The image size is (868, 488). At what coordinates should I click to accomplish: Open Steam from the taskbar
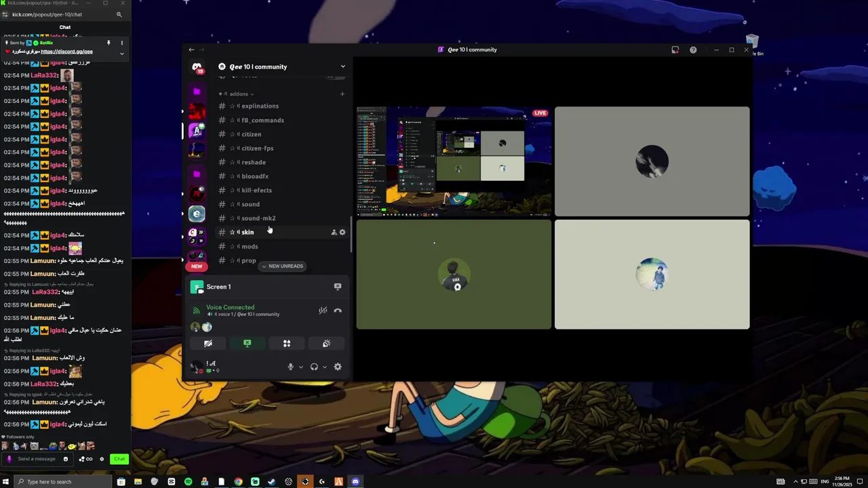[x=272, y=482]
